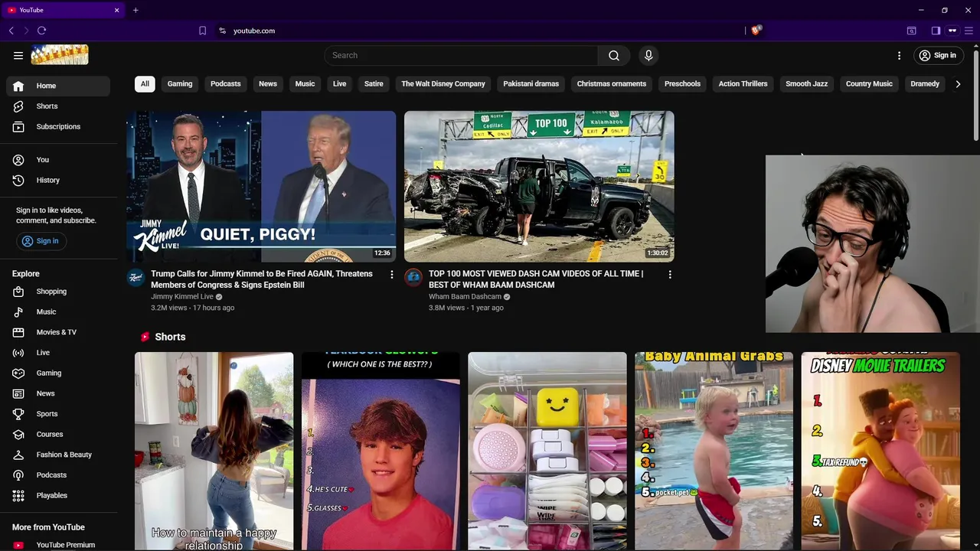Bookmark this page in address bar
Image resolution: width=980 pixels, height=551 pixels.
pos(202,31)
